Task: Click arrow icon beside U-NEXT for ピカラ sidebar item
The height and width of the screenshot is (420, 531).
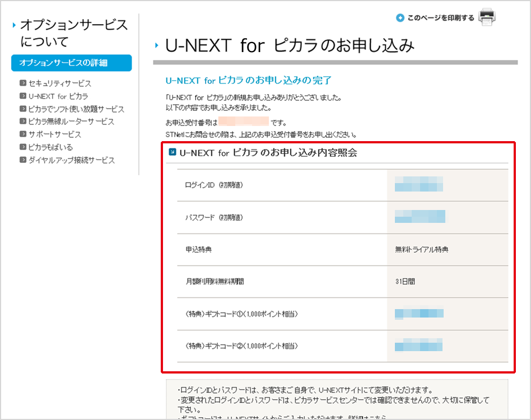Action: click(23, 96)
